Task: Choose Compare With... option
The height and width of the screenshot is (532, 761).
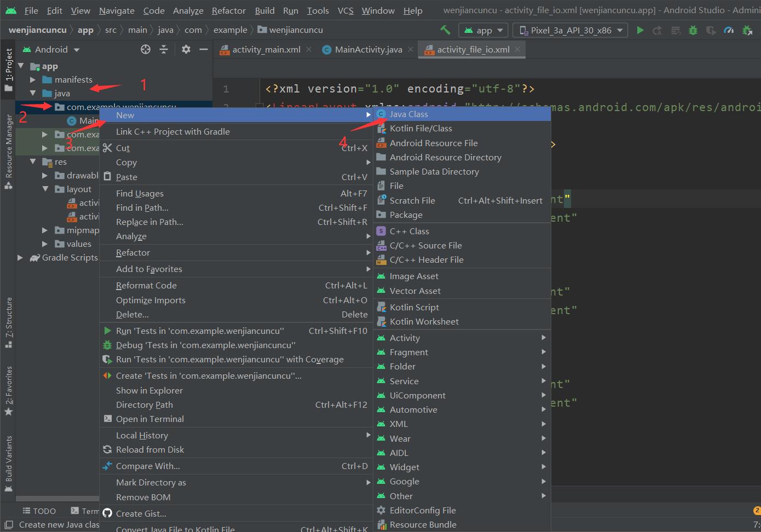Action: 235,466
